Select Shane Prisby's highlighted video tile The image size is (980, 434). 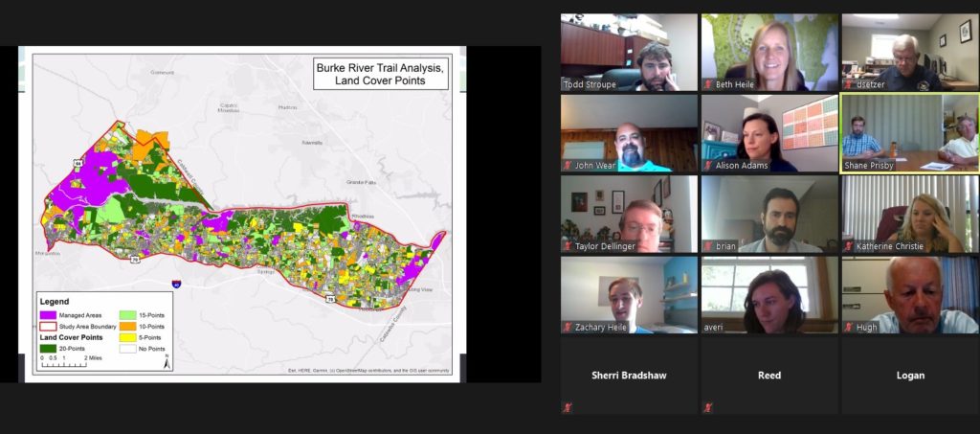click(x=909, y=132)
